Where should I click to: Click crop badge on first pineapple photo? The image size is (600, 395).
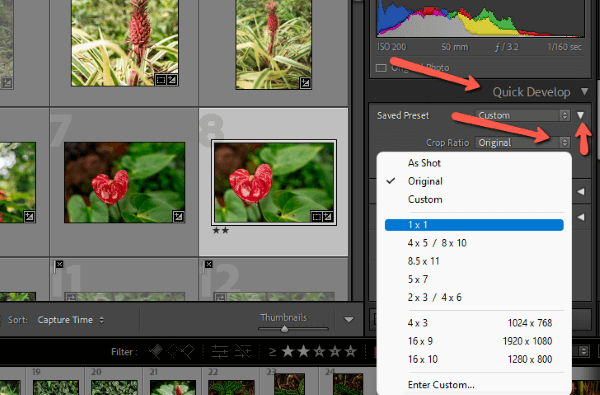click(161, 80)
